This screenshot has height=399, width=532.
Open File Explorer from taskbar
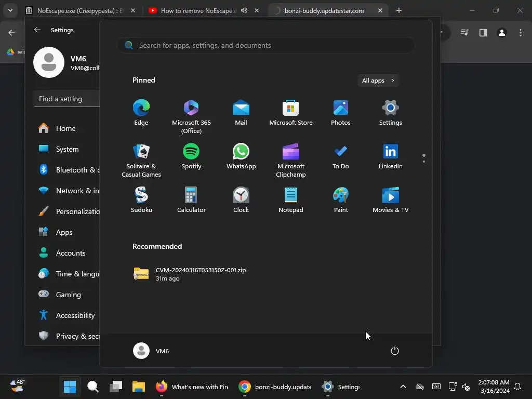[x=138, y=387]
